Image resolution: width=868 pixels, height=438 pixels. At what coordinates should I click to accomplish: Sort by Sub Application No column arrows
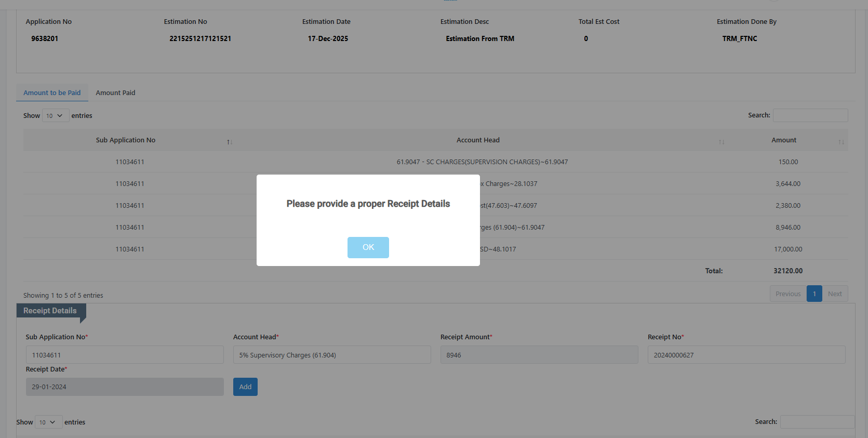[x=229, y=142]
